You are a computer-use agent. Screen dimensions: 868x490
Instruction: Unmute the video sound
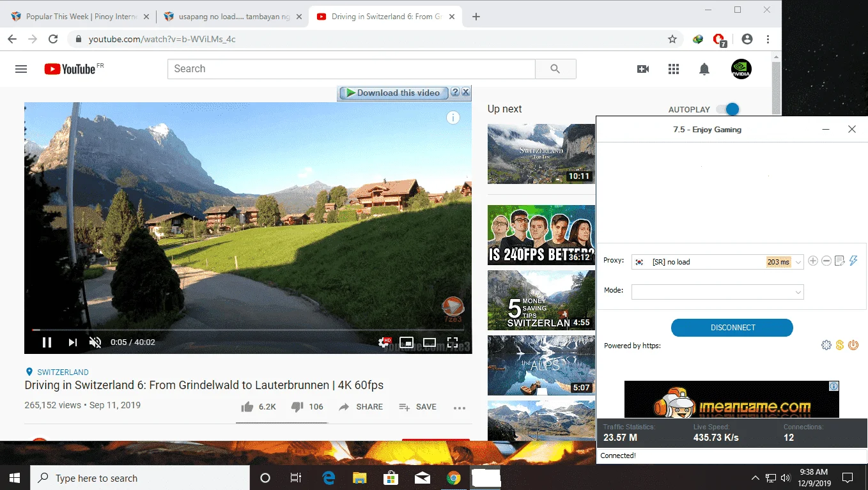[x=95, y=342]
